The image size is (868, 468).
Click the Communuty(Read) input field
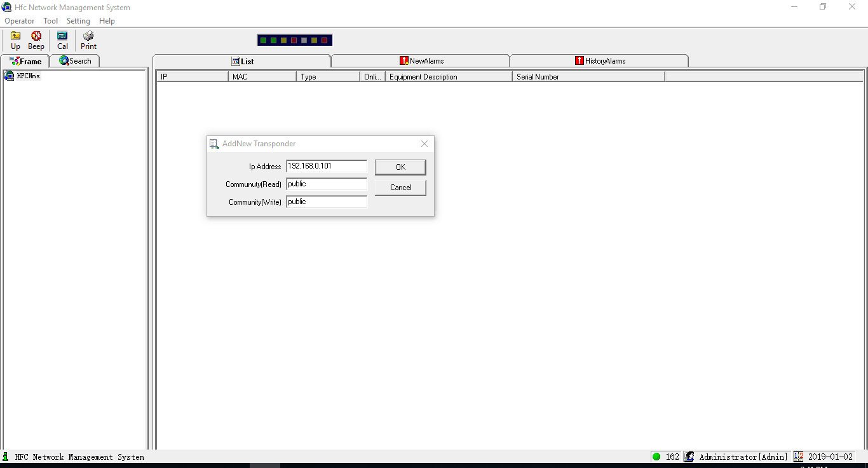pos(327,184)
